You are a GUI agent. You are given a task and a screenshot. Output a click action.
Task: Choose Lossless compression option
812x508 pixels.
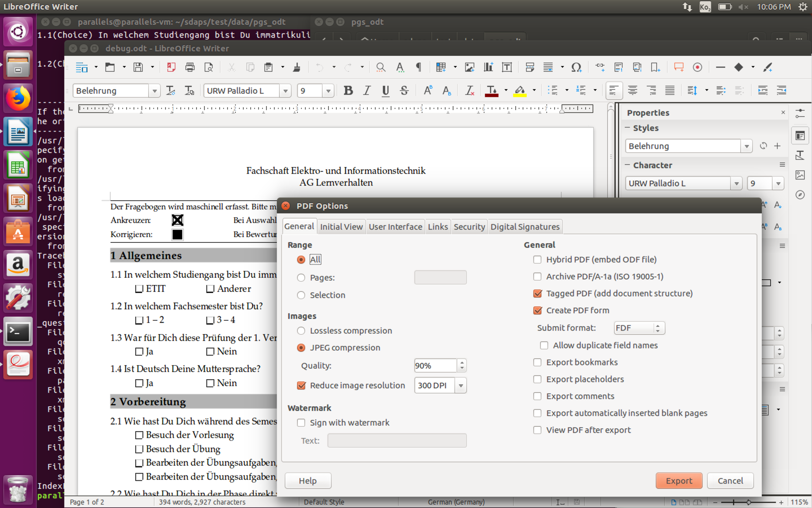[301, 330]
